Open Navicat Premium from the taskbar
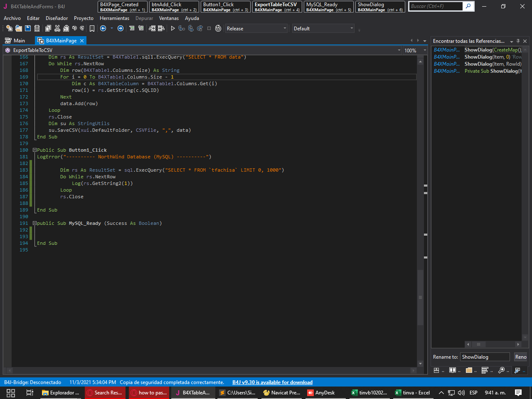532x399 pixels. point(282,393)
